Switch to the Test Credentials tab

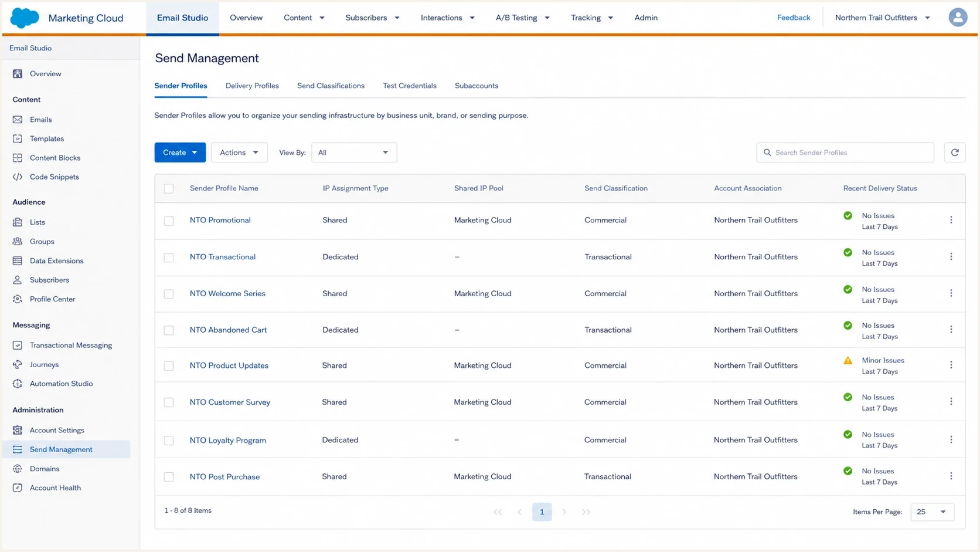(410, 86)
